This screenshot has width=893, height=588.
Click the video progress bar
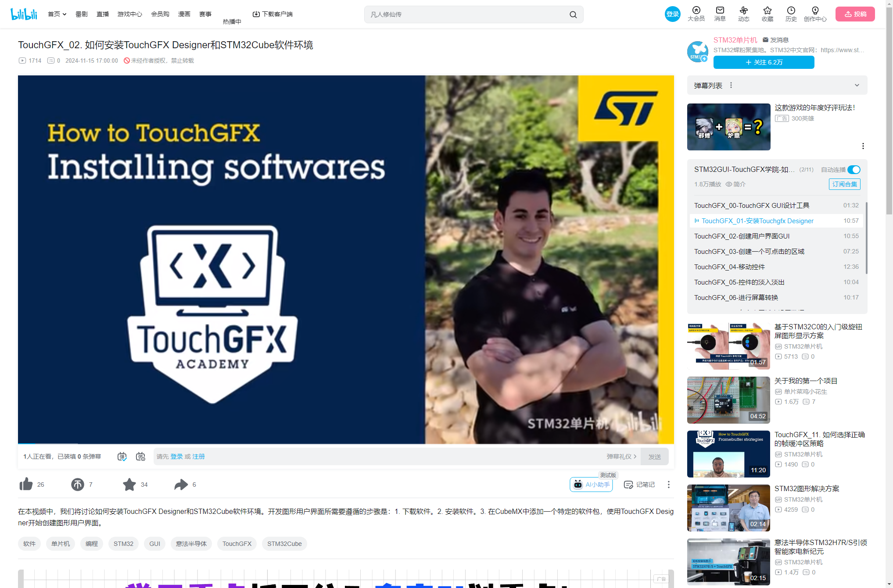[x=346, y=444]
